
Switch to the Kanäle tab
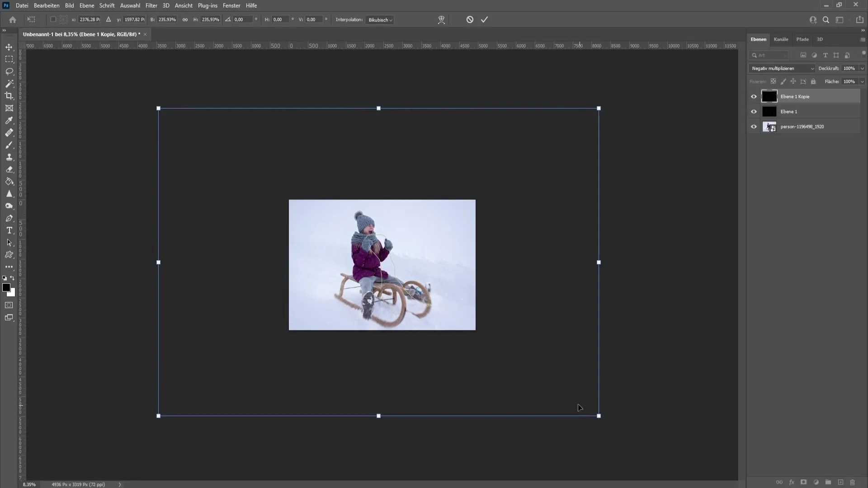pos(781,39)
